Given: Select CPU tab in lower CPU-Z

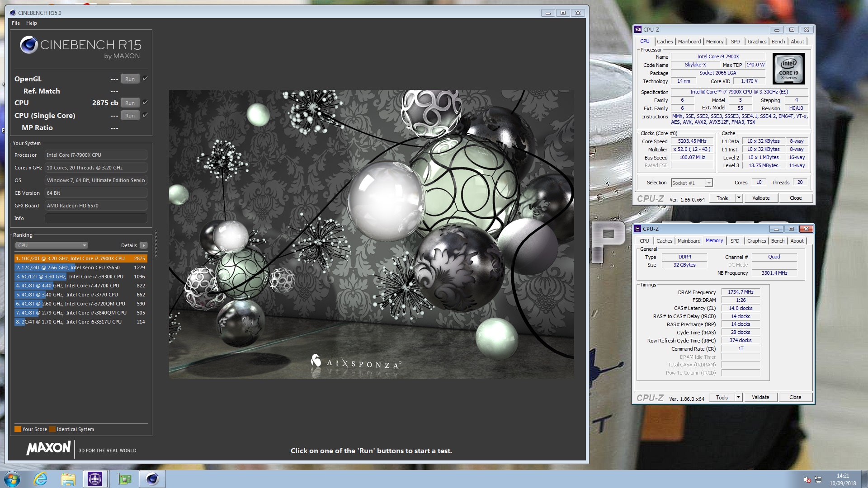Looking at the screenshot, I should [644, 241].
